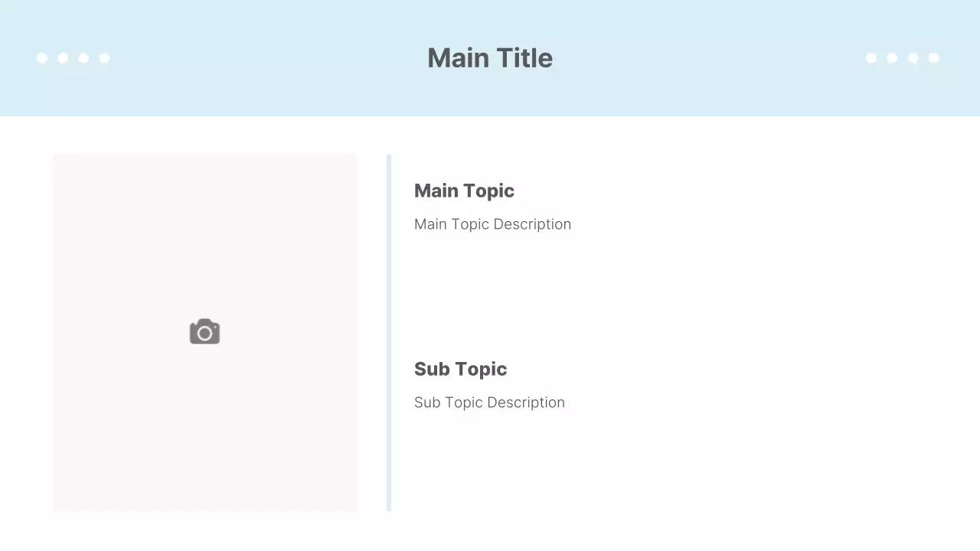This screenshot has width=980, height=551.
Task: Click the second dot of the right dot group
Action: click(x=892, y=58)
